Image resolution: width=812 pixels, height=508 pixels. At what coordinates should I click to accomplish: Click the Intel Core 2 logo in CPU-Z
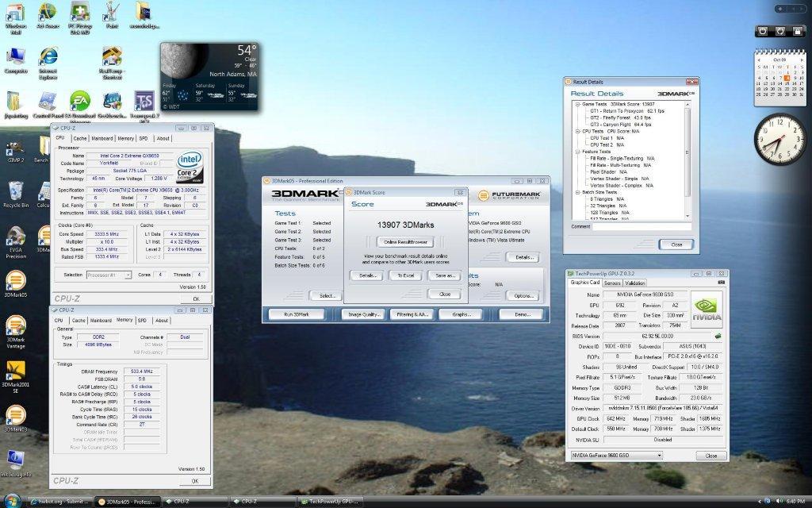[190, 167]
